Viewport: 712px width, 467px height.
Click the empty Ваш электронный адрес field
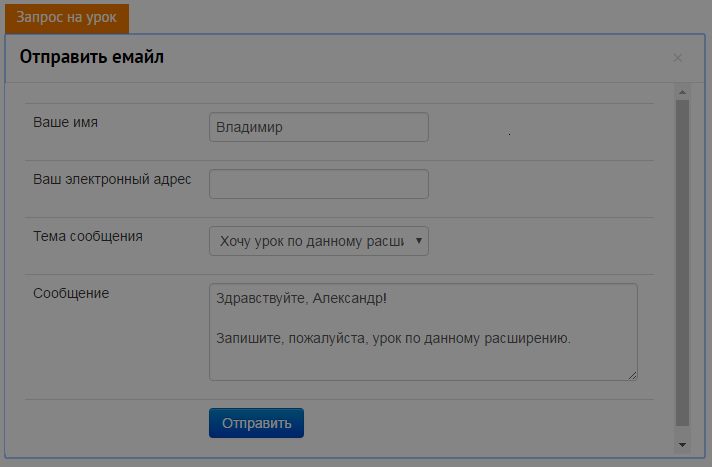click(319, 184)
